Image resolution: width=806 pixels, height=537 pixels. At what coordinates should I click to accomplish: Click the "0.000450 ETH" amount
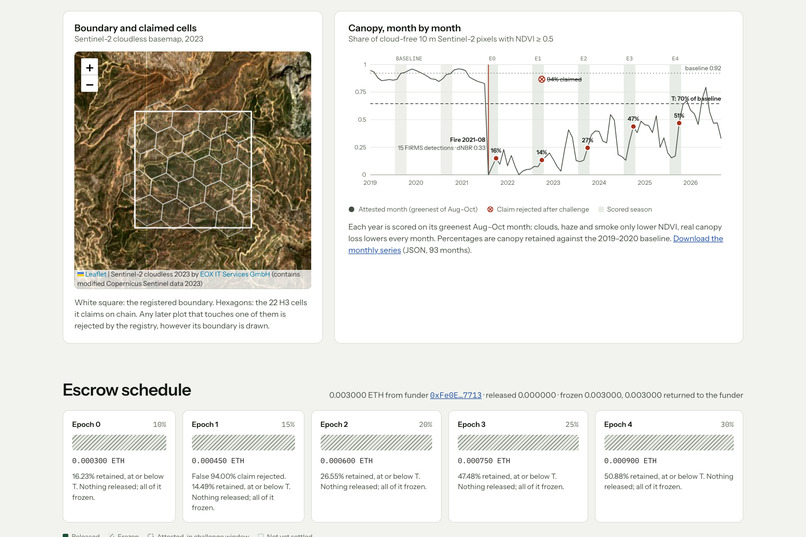click(x=218, y=461)
